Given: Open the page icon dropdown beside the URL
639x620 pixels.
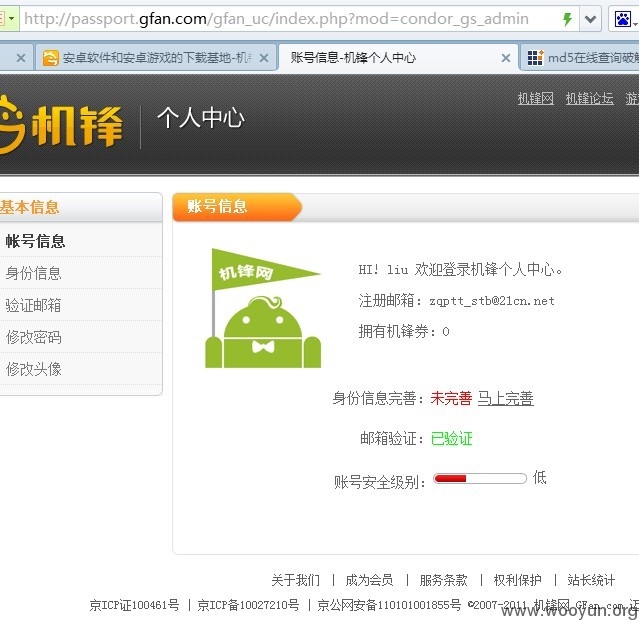Looking at the screenshot, I should [9, 19].
